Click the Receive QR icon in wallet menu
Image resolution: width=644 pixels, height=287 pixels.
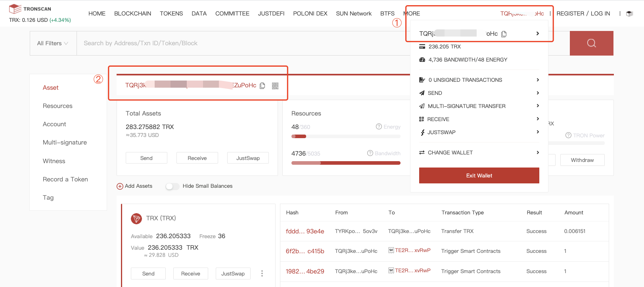click(x=422, y=119)
